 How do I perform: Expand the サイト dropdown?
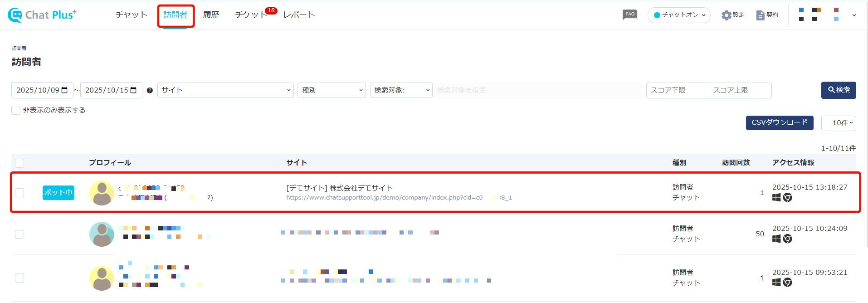point(225,90)
